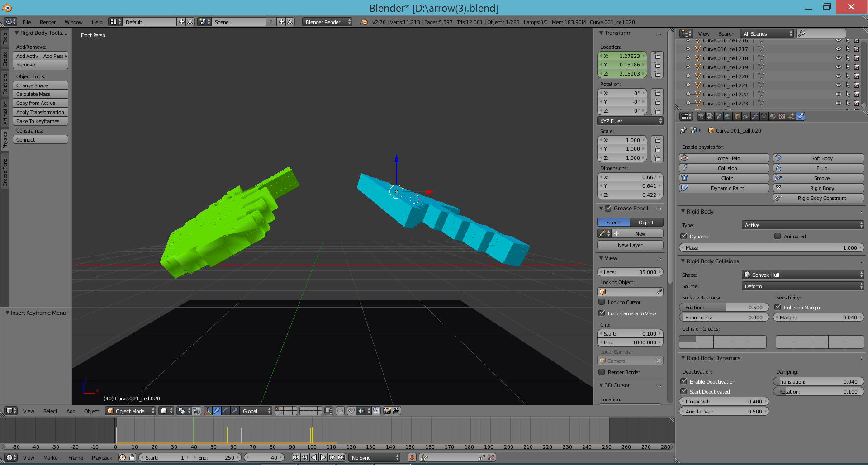Open the Object Mode selector
The image size is (868, 465).
point(130,411)
